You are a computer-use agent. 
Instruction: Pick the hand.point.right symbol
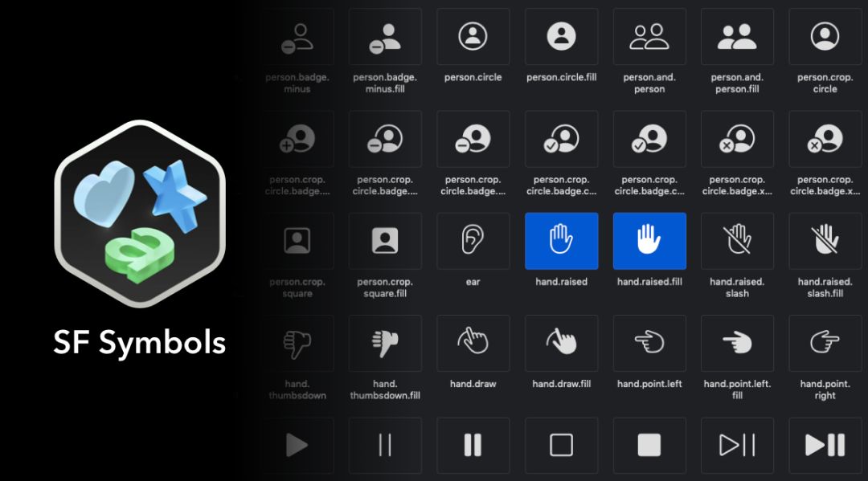(x=825, y=343)
